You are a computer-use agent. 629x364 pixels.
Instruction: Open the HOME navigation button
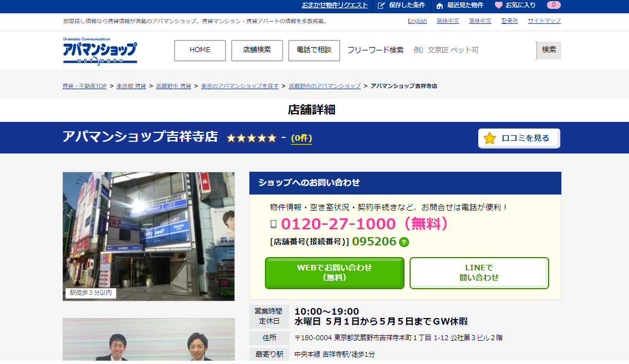click(x=200, y=50)
